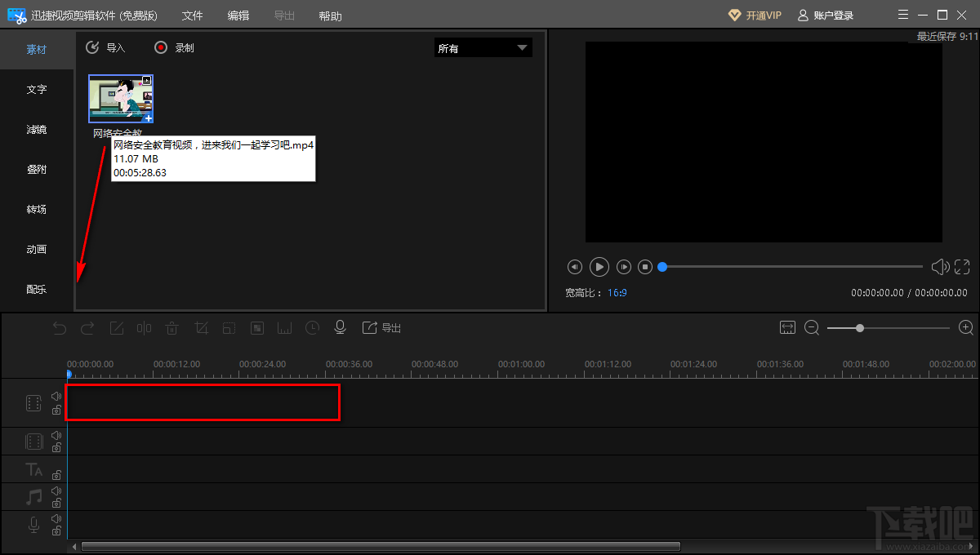Switch to the 动画 tab
The image size is (980, 555).
37,249
